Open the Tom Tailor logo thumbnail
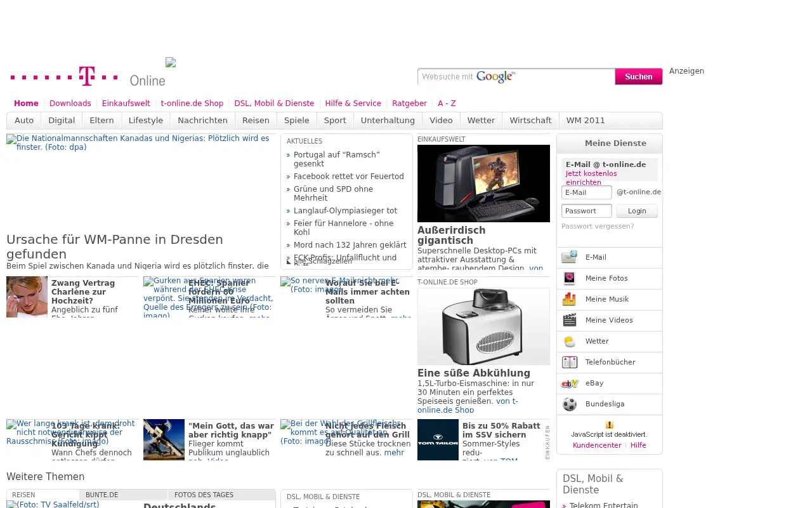 (x=438, y=439)
